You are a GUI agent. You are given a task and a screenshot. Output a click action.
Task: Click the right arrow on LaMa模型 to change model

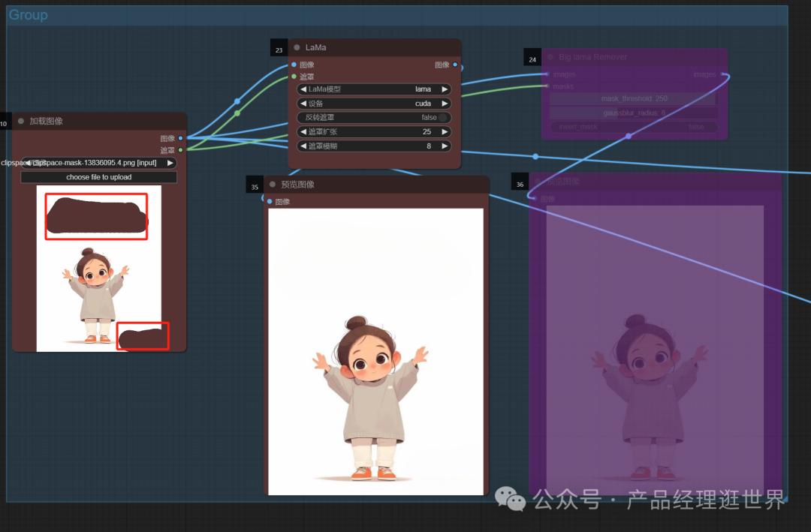(x=445, y=89)
